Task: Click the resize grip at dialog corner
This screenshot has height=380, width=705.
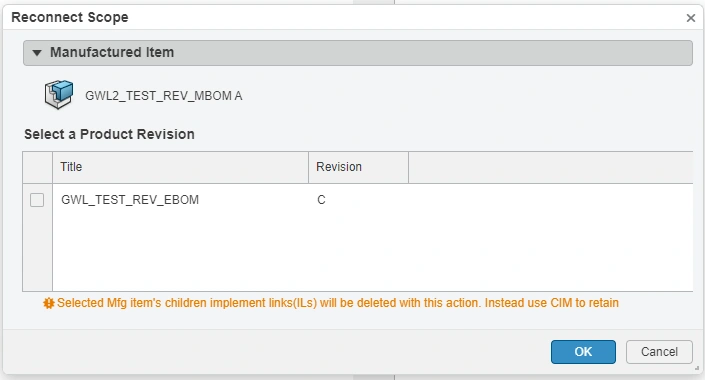Action: click(x=696, y=368)
